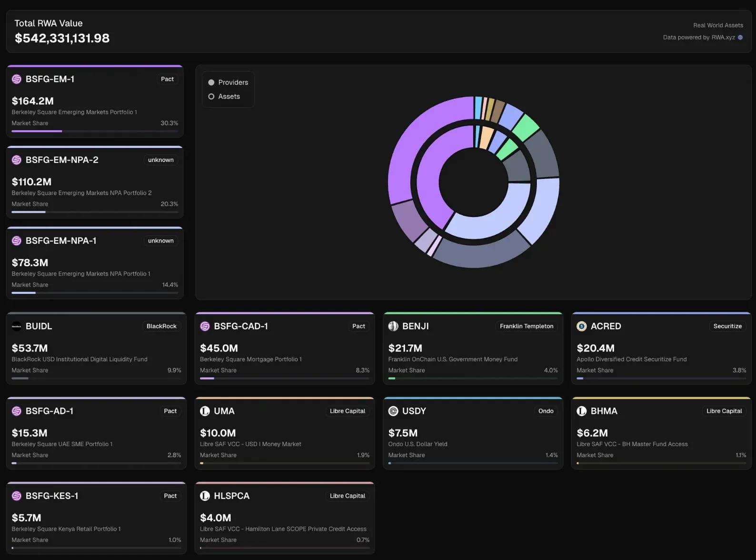Select the Assets radio option

pyautogui.click(x=211, y=97)
